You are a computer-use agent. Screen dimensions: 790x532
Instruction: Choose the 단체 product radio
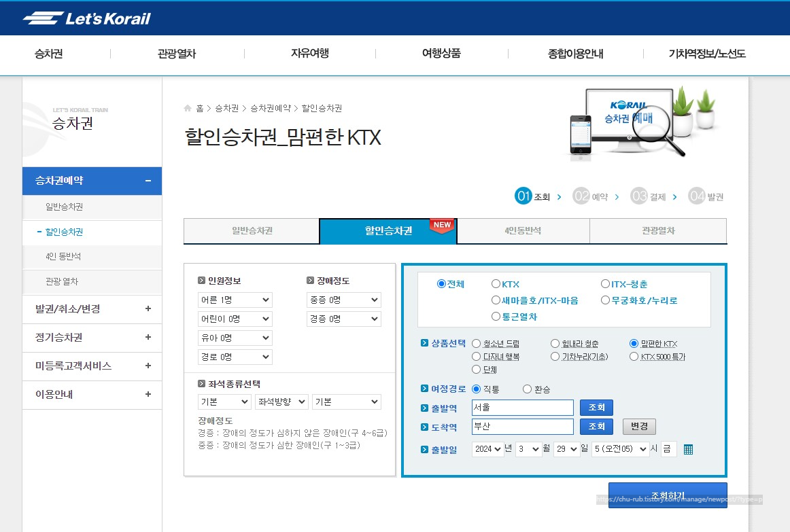tap(476, 370)
